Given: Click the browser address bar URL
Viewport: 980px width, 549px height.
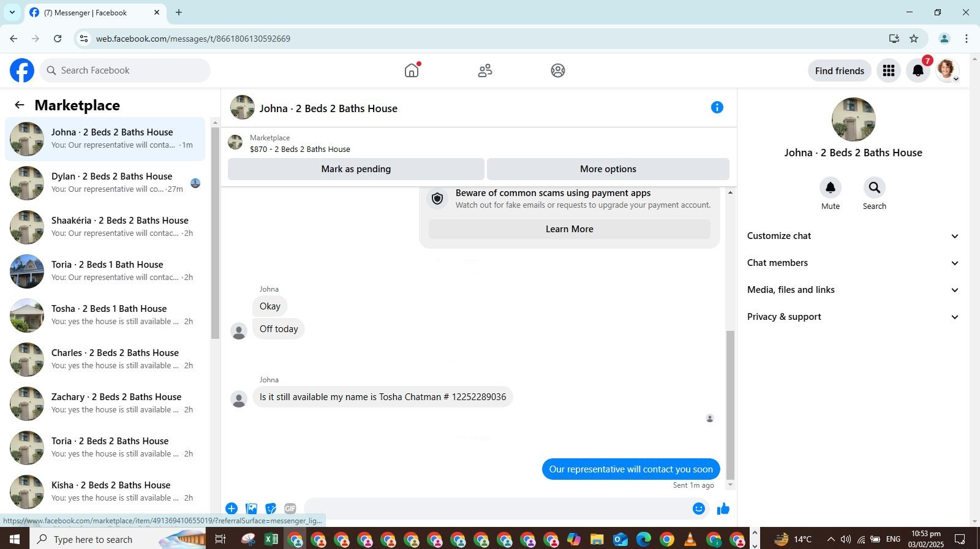Looking at the screenshot, I should [193, 39].
